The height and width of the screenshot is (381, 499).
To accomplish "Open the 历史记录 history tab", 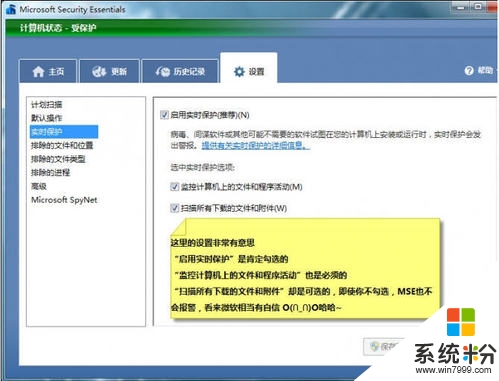I will pyautogui.click(x=180, y=71).
